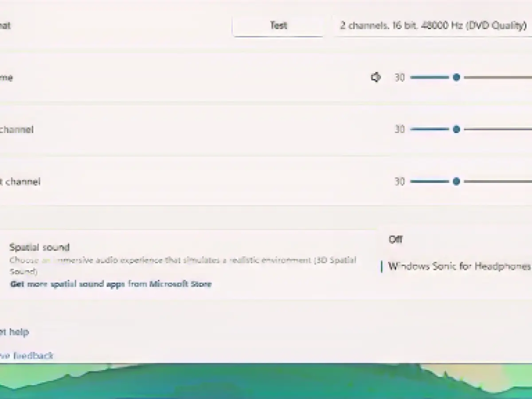This screenshot has height=399, width=532.
Task: Click the Get help link
Action: tap(14, 332)
